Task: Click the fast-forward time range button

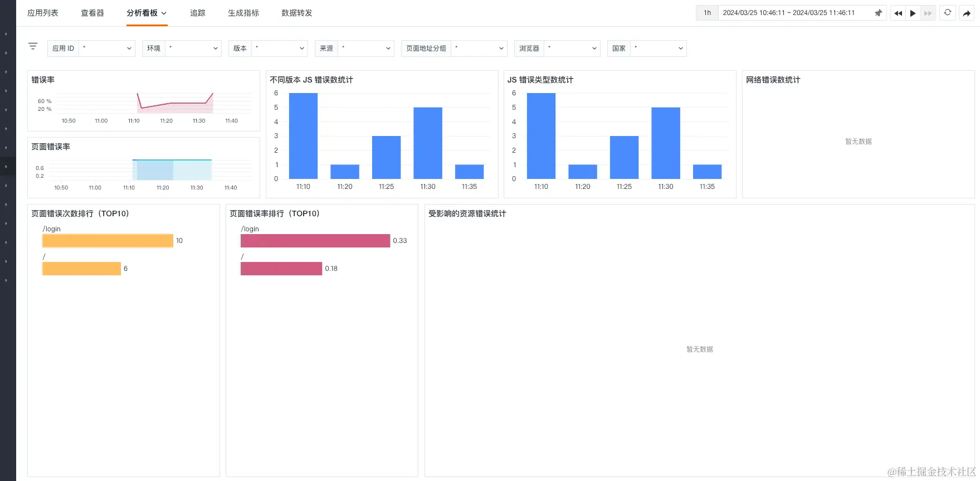Action: click(928, 13)
